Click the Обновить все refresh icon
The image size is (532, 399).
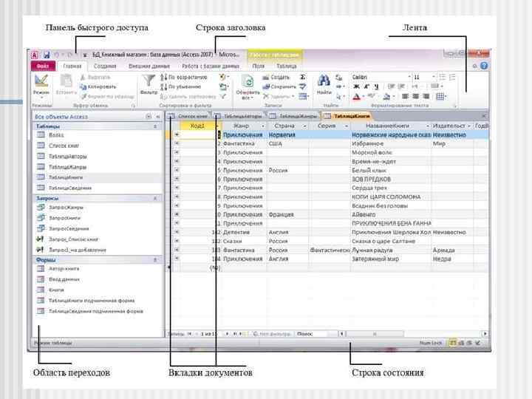pyautogui.click(x=248, y=81)
